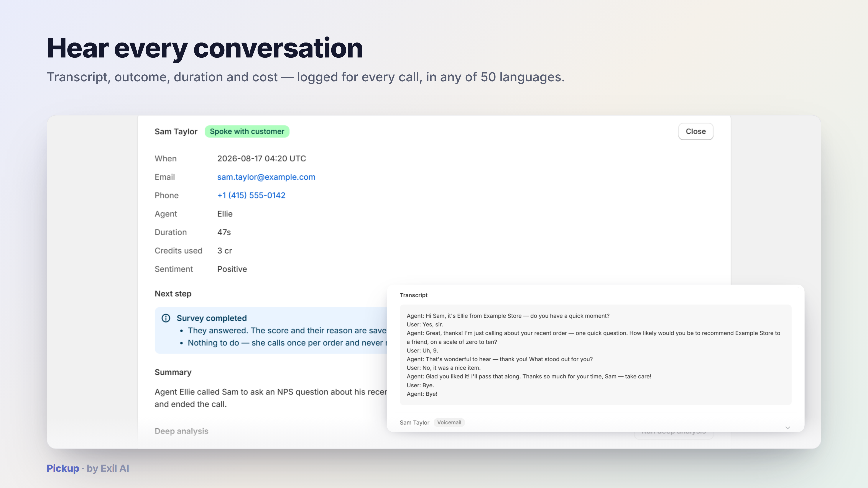Viewport: 868px width, 488px height.
Task: Click the 'They answered' bullet in Next step
Action: tap(287, 330)
